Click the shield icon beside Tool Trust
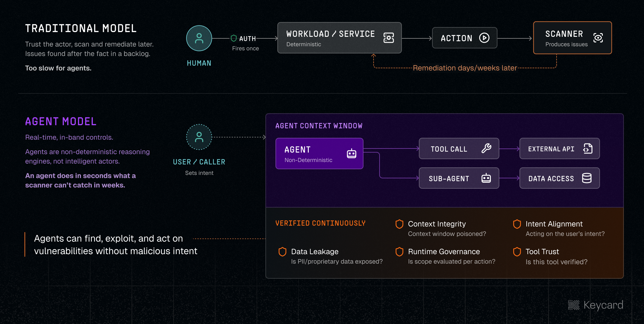This screenshot has height=324, width=644. pyautogui.click(x=517, y=252)
